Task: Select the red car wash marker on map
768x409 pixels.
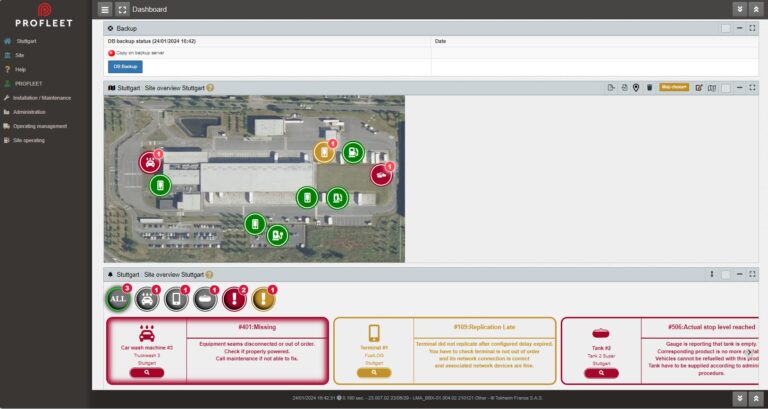Action: click(x=150, y=163)
